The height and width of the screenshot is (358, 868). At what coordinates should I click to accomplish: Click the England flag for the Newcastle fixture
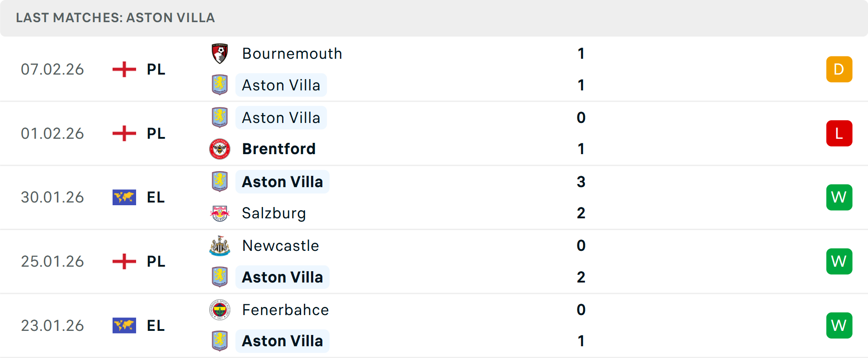124,261
